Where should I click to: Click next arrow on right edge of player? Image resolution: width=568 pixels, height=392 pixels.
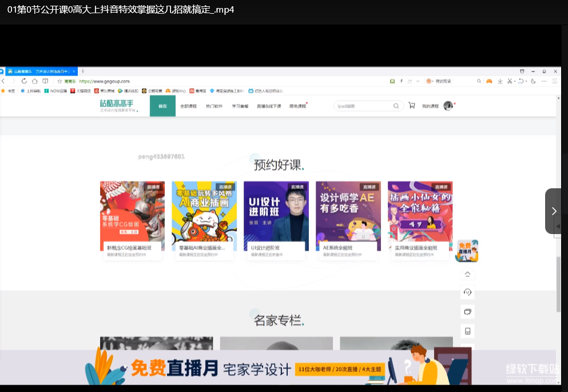tap(554, 211)
